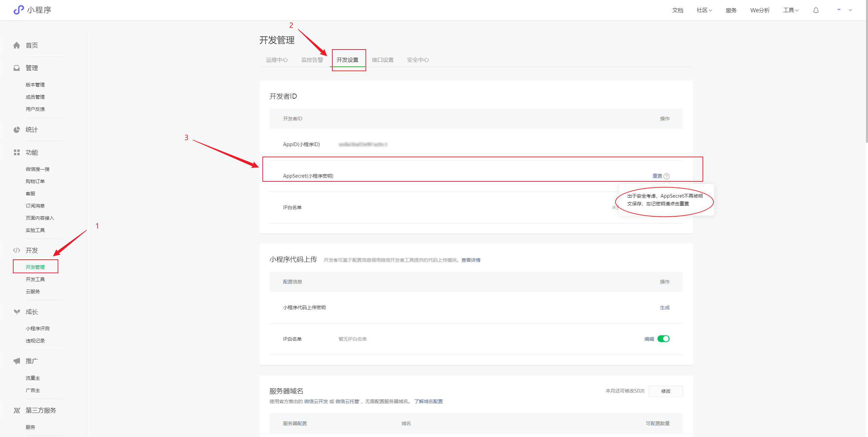This screenshot has width=868, height=437.
Task: Open 服务 in the top navigation
Action: point(731,10)
